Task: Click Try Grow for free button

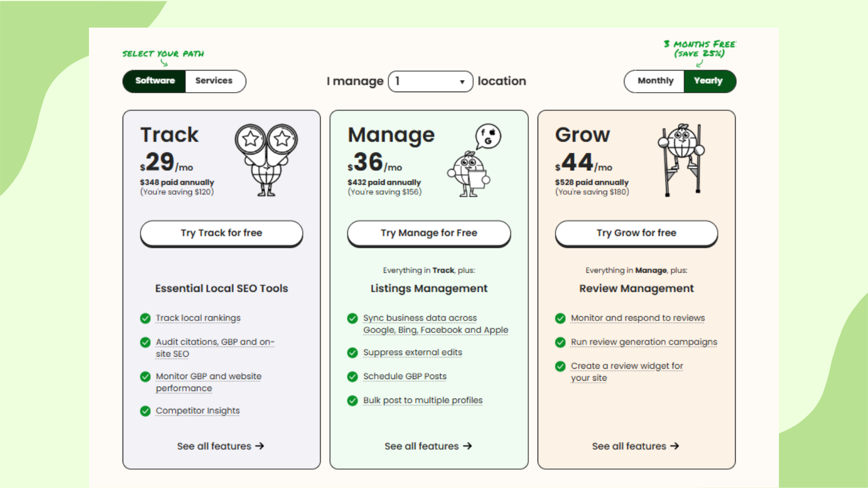Action: (x=636, y=233)
